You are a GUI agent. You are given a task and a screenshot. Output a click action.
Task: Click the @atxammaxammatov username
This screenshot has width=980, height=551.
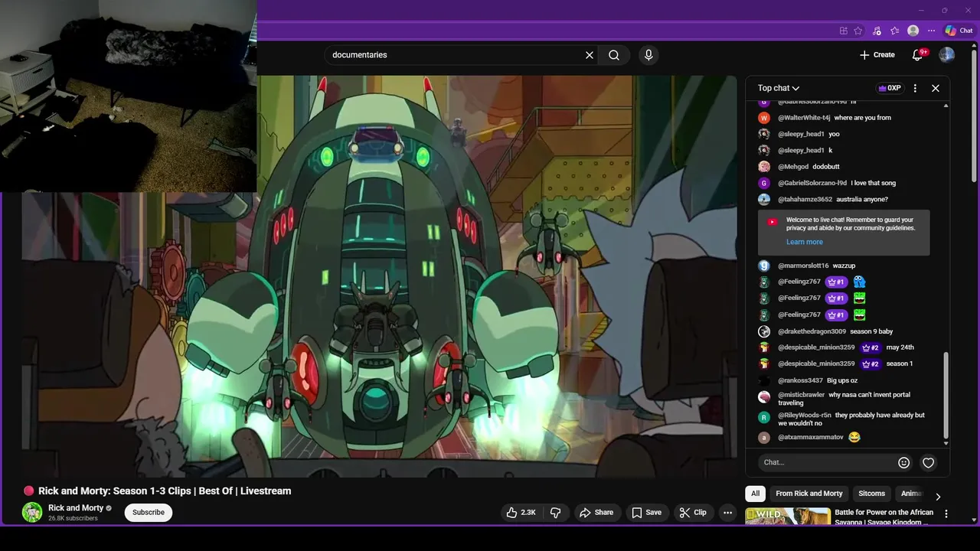click(811, 438)
